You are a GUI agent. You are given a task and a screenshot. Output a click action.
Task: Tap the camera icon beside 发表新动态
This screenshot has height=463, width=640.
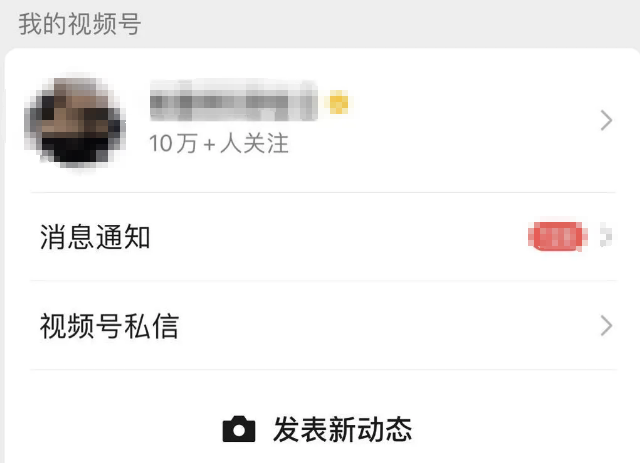239,429
